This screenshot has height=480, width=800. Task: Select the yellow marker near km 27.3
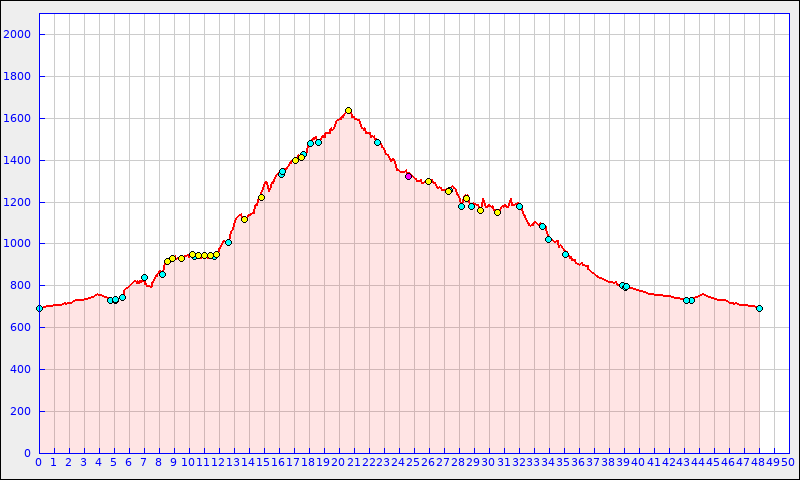click(448, 191)
